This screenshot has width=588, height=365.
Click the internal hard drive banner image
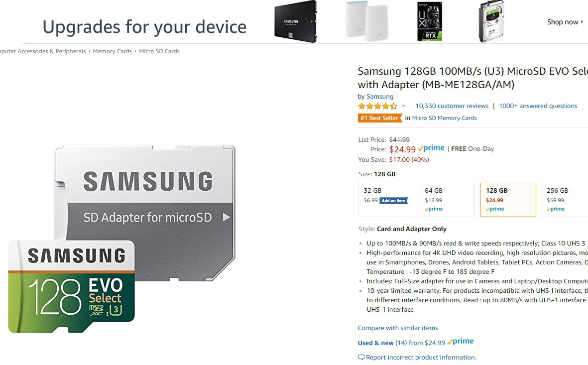pos(491,21)
